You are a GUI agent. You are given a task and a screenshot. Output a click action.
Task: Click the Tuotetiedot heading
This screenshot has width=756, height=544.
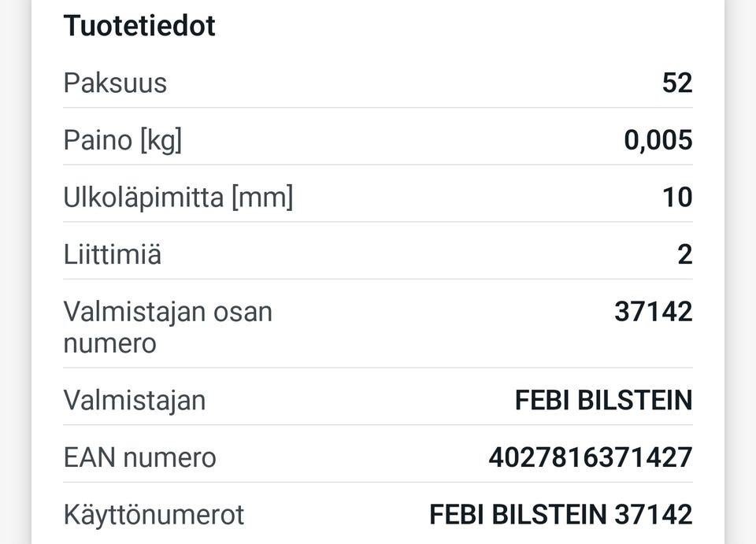[x=139, y=25]
